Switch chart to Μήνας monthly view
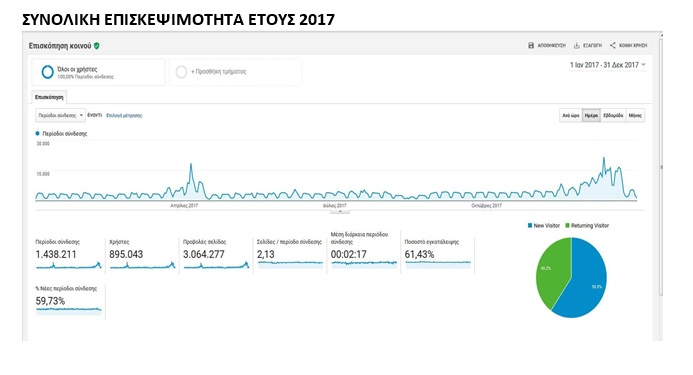 [635, 115]
